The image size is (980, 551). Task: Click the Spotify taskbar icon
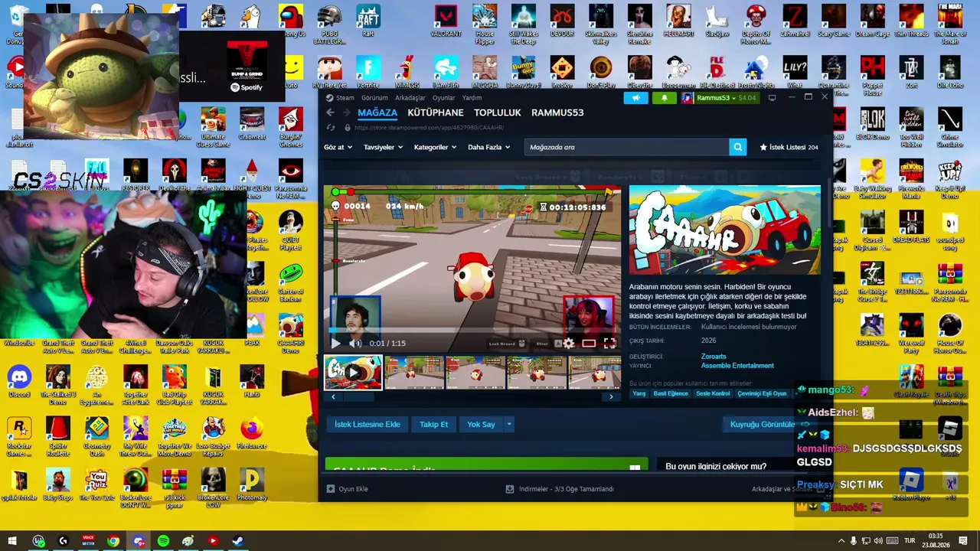tap(163, 541)
